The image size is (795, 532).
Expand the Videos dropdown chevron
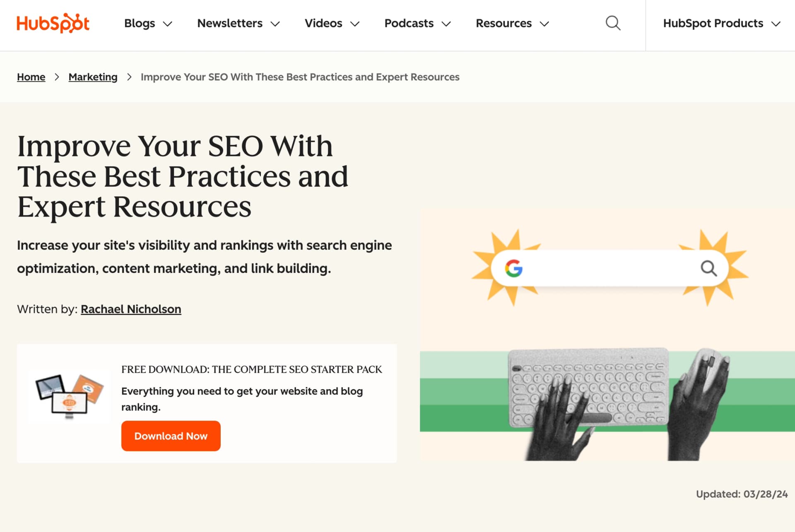355,24
